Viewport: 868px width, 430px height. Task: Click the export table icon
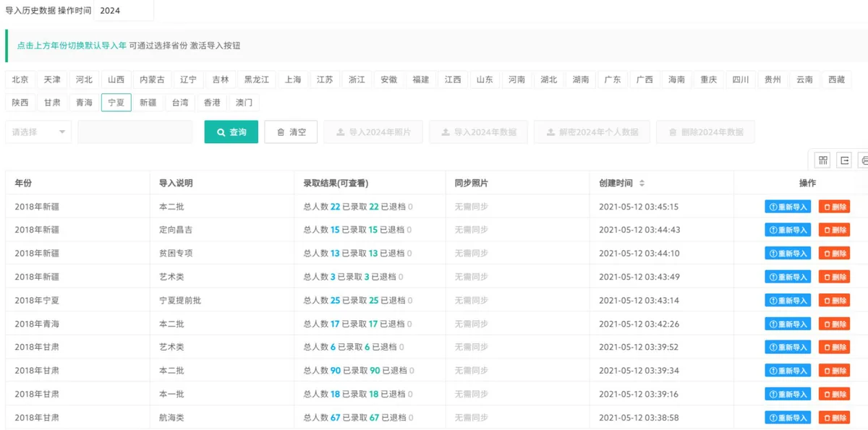click(x=844, y=160)
